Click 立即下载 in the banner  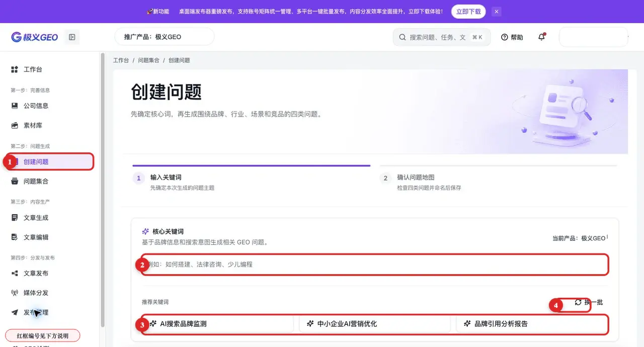(x=468, y=11)
